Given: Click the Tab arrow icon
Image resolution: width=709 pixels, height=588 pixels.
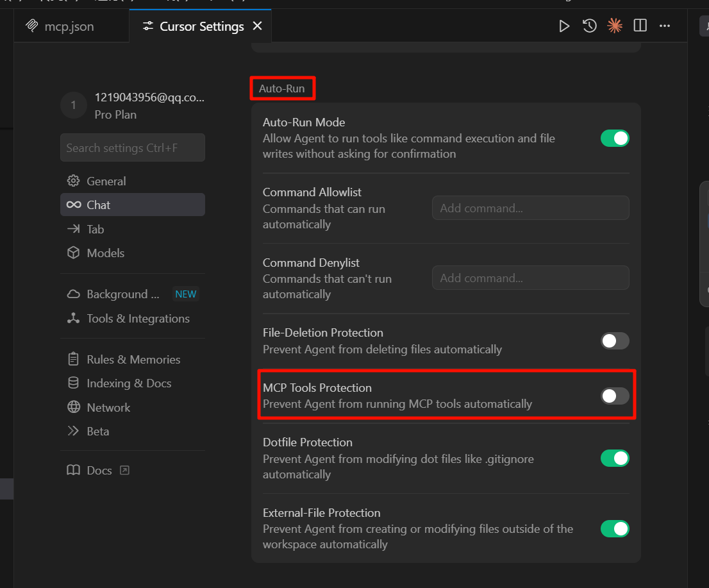Looking at the screenshot, I should tap(73, 229).
